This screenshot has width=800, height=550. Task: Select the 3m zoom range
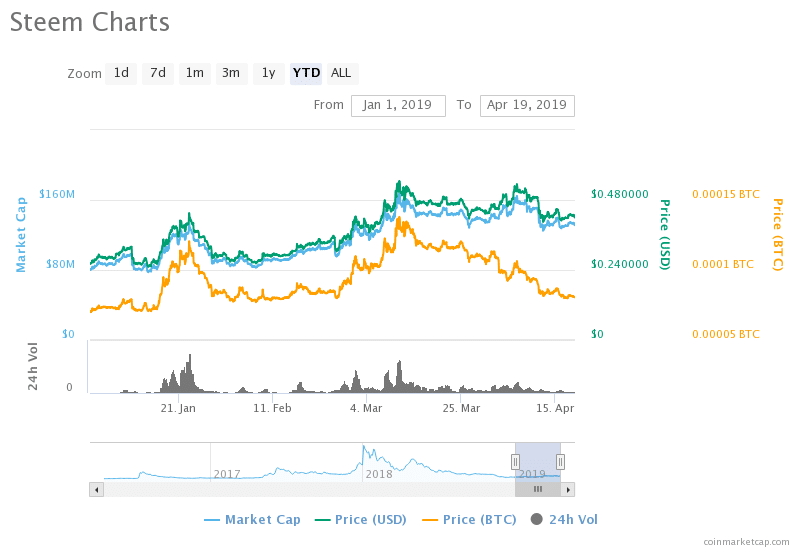pos(231,73)
